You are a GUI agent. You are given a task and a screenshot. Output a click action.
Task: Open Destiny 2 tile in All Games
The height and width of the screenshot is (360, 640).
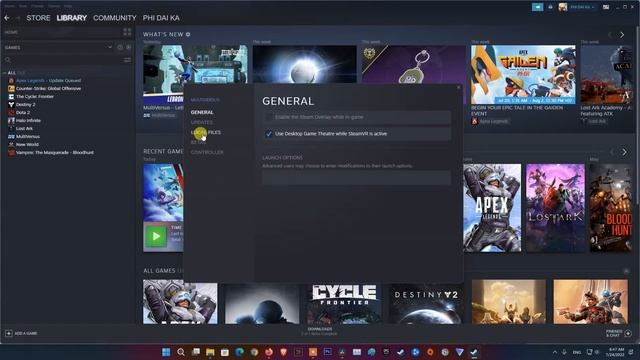click(x=426, y=302)
